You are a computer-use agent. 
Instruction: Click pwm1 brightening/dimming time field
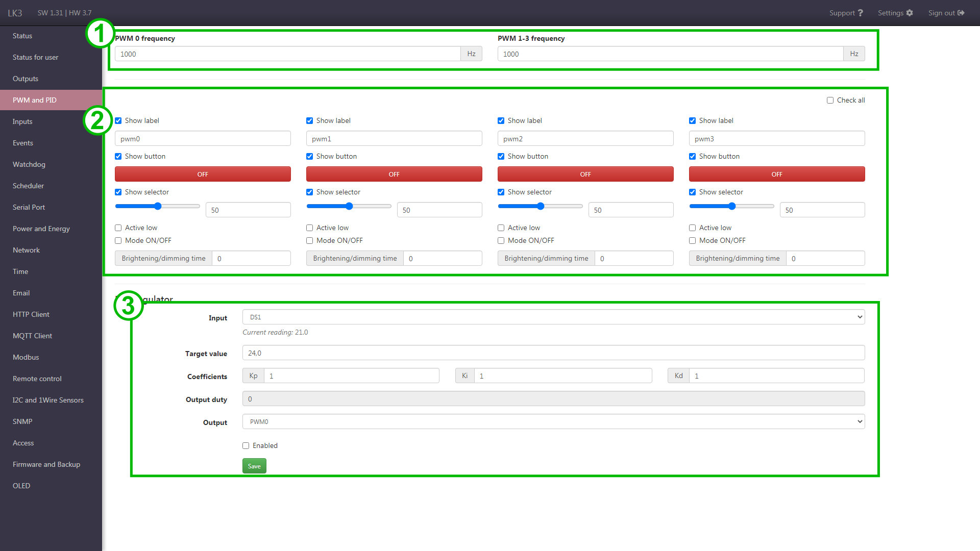pos(443,258)
